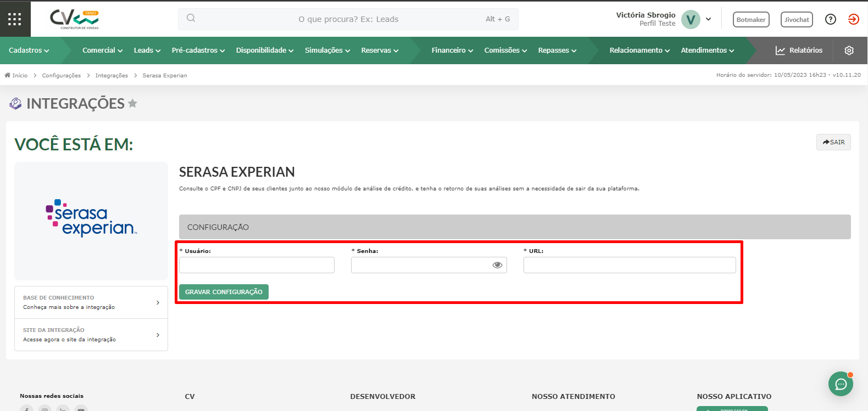868x411 pixels.
Task: Click Gravar Configuração button
Action: click(224, 292)
